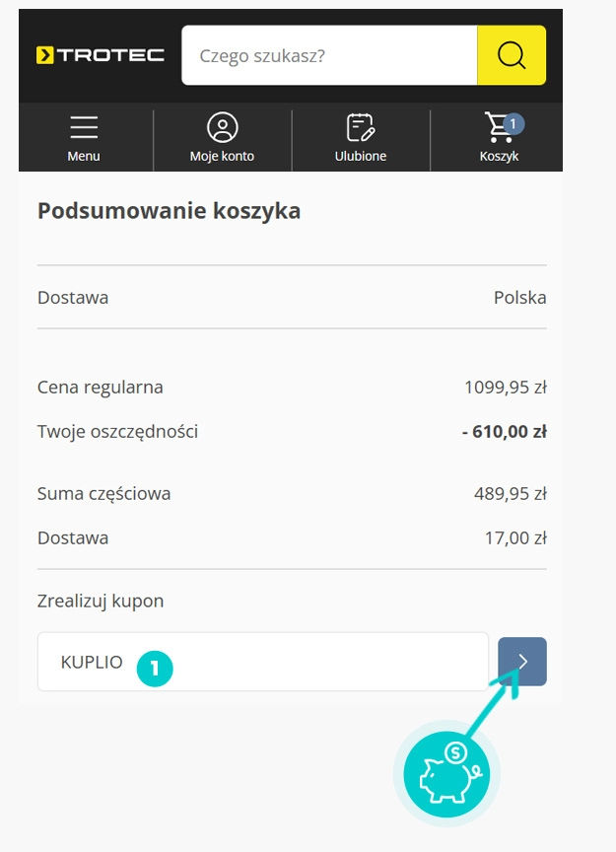This screenshot has width=616, height=852.
Task: Select the 'Koszyk' navigation label
Action: [499, 156]
